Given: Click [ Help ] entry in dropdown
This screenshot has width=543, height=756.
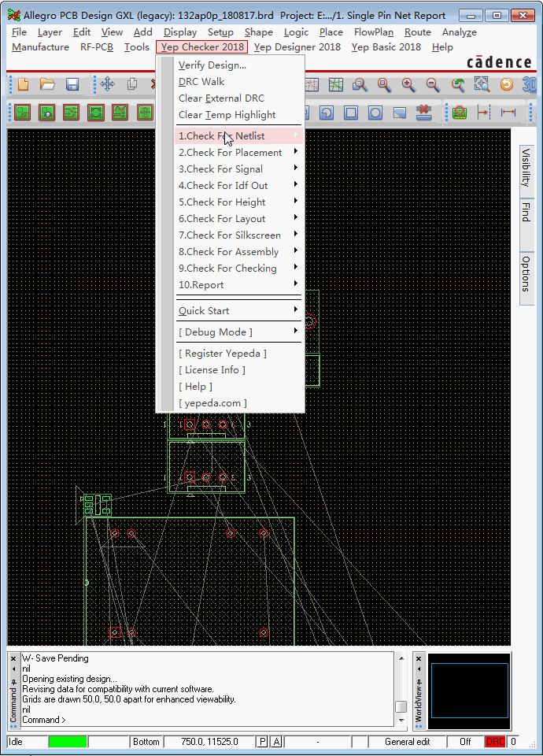Looking at the screenshot, I should 239,387.
